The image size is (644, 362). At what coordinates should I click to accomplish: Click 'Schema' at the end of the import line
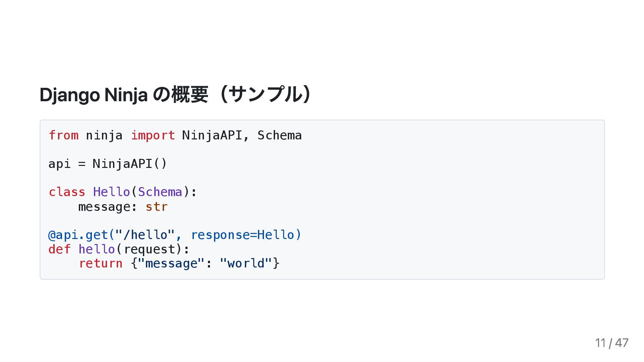279,135
